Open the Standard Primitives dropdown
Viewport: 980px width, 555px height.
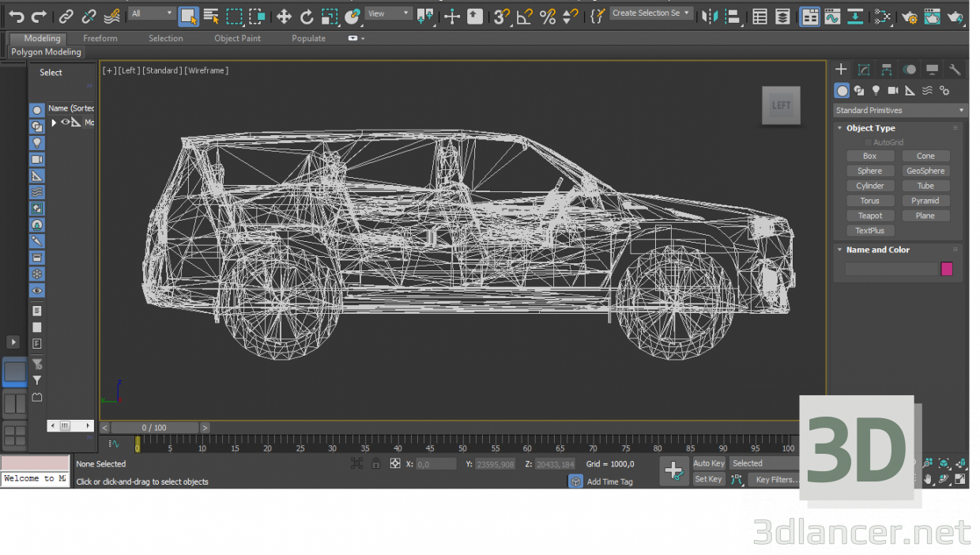point(899,110)
